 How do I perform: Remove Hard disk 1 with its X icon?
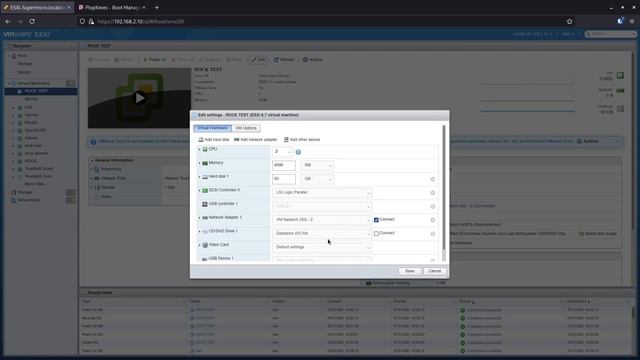(433, 179)
